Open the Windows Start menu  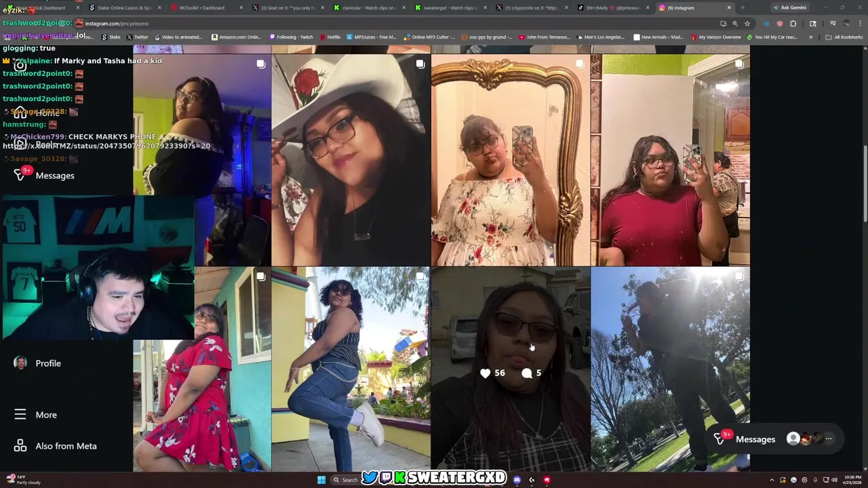321,480
